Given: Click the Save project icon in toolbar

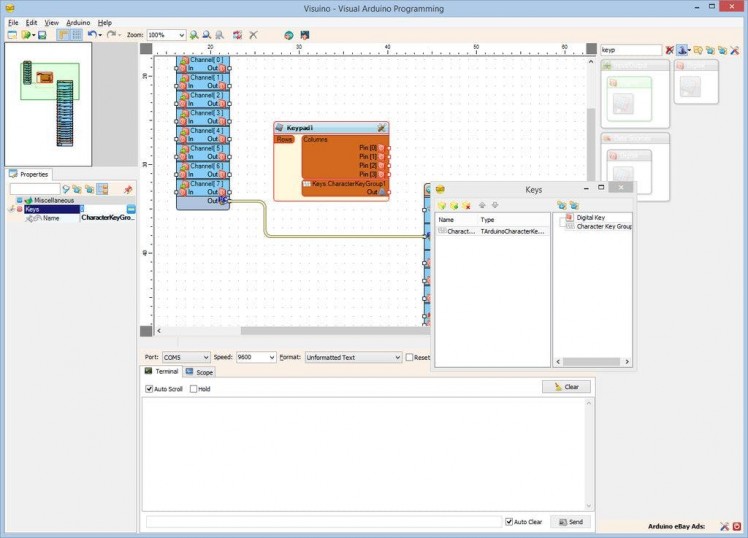Looking at the screenshot, I should (x=42, y=35).
